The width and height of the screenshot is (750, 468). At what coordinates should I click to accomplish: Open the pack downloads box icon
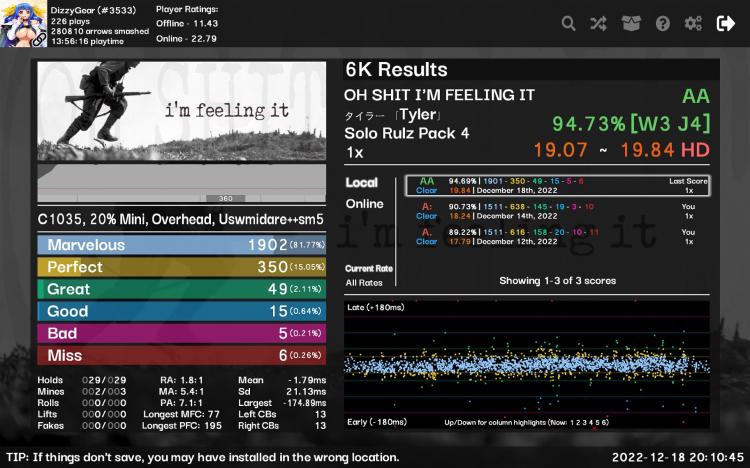631,23
